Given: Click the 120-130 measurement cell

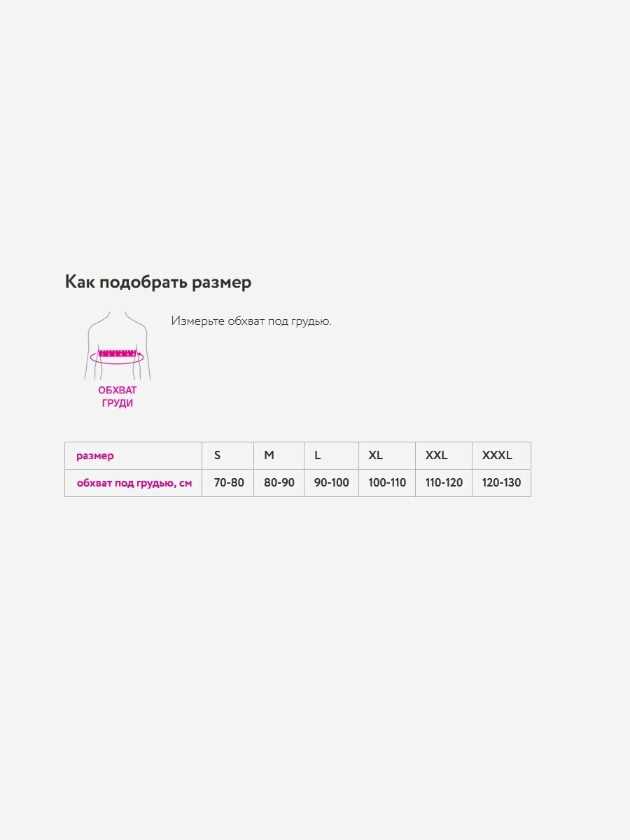Looking at the screenshot, I should tap(501, 483).
